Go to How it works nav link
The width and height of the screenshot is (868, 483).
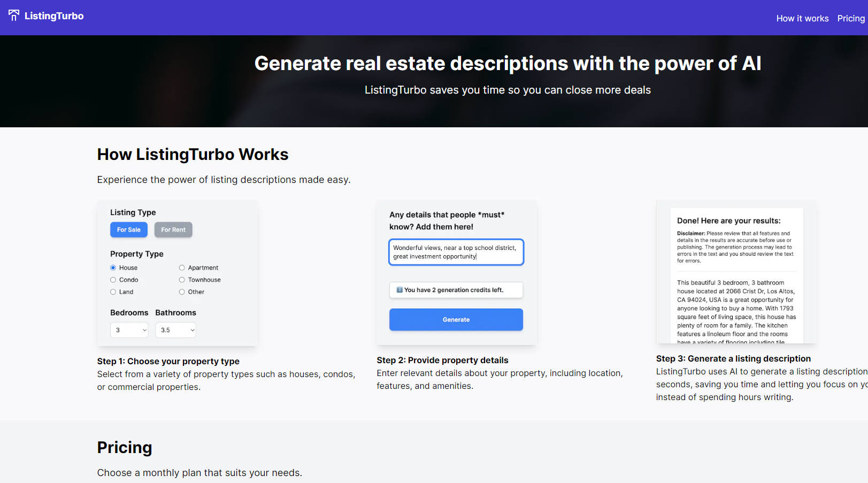[802, 18]
